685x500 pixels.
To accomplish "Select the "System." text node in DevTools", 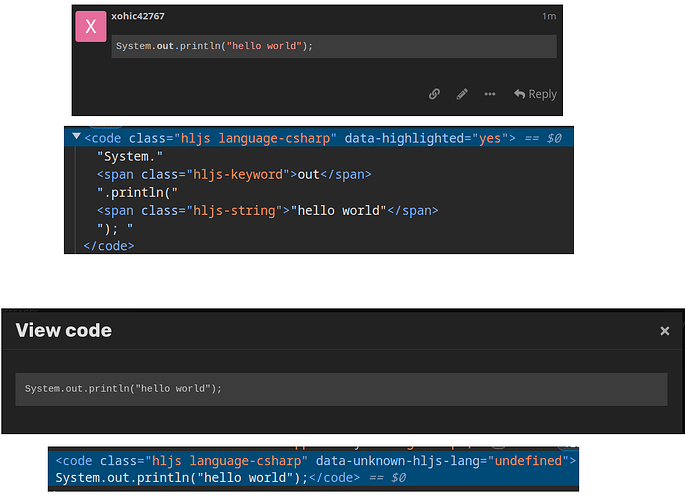I will [130, 156].
